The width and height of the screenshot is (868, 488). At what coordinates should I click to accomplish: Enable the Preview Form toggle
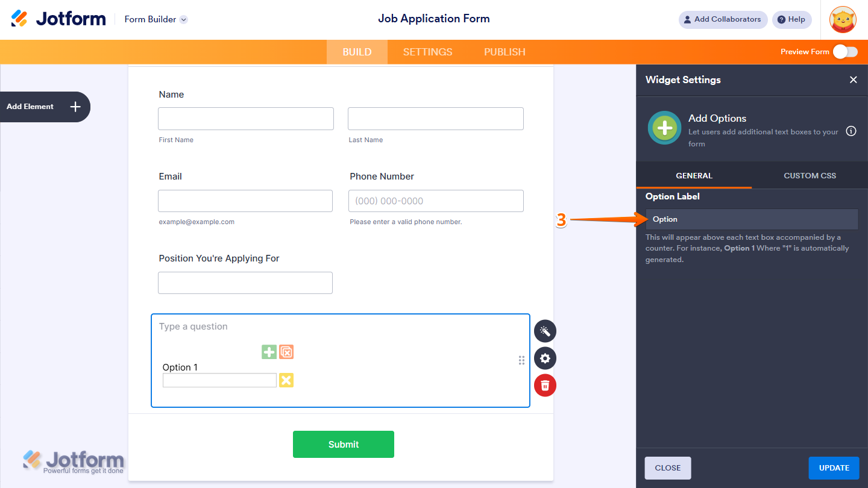pyautogui.click(x=846, y=52)
